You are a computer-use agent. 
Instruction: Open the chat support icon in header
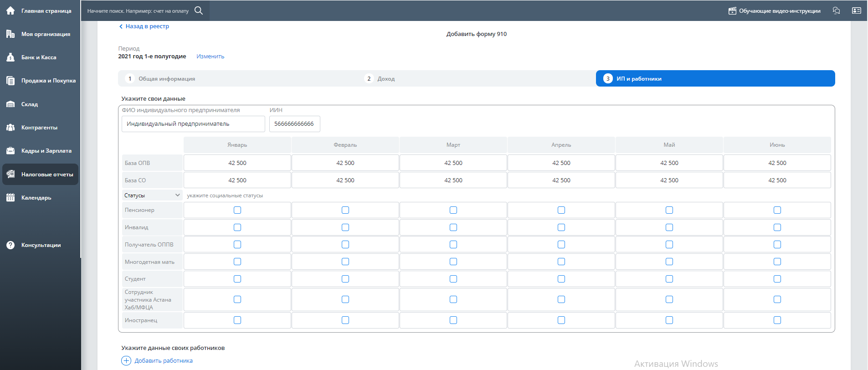point(836,10)
